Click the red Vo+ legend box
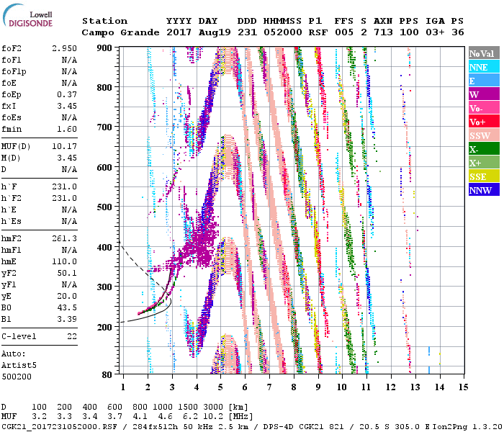Image resolution: width=504 pixels, height=432 pixels. (x=483, y=122)
